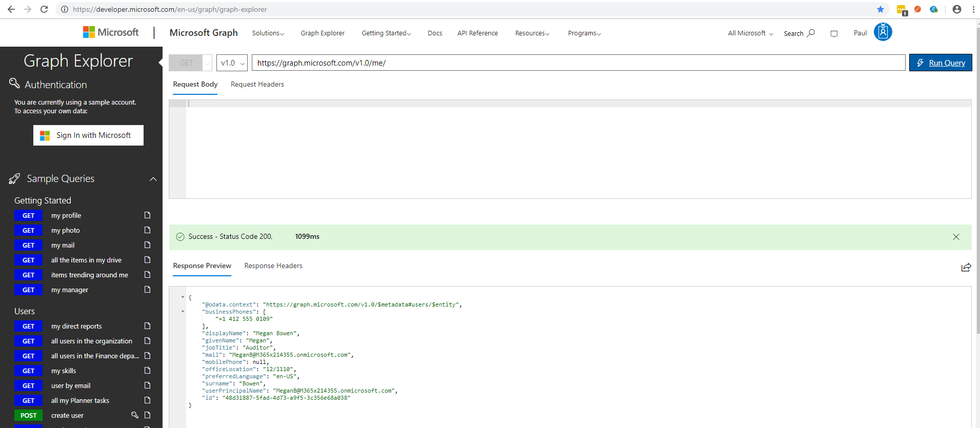Screen dimensions: 980x428
Task: Open docs icon for all users in organization
Action: 147,341
